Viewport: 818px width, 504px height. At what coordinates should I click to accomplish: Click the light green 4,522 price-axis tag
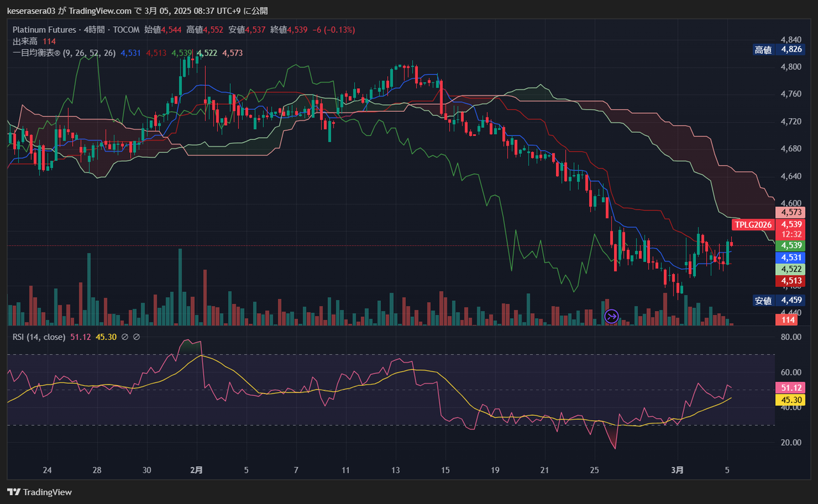pos(791,270)
